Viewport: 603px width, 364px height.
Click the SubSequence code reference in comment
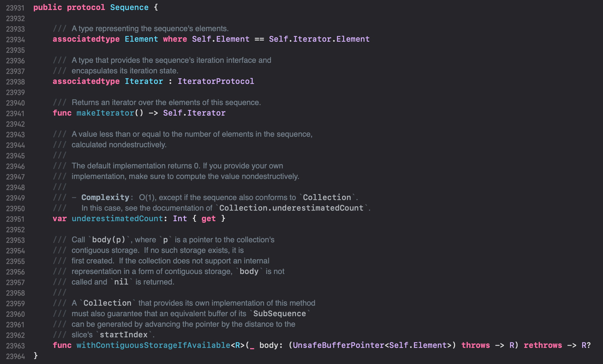click(280, 314)
